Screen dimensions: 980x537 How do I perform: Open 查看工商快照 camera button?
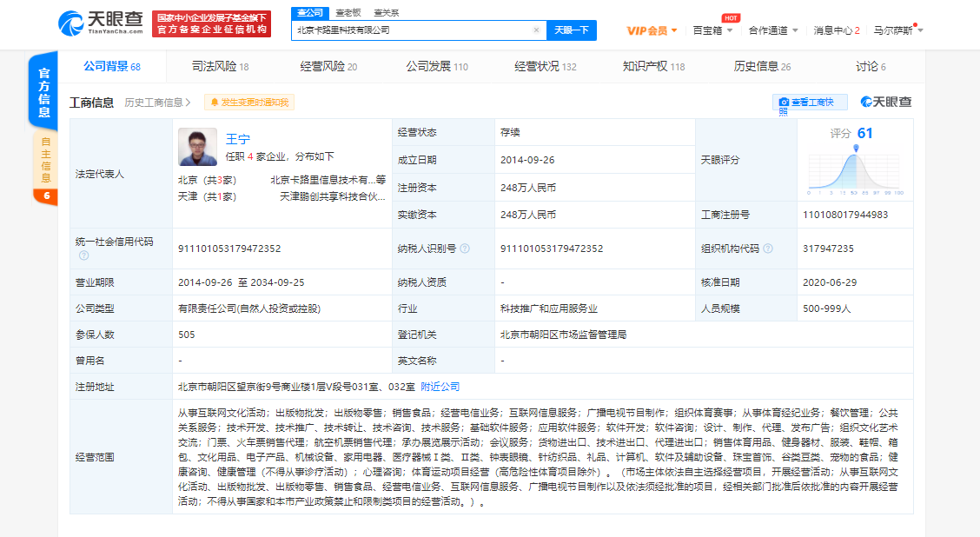(x=809, y=103)
